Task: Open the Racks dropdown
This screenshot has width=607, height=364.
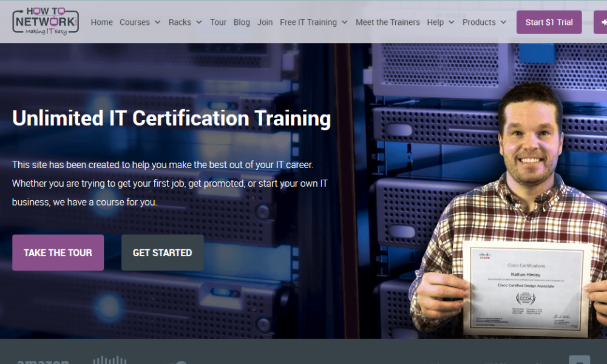Action: click(185, 22)
